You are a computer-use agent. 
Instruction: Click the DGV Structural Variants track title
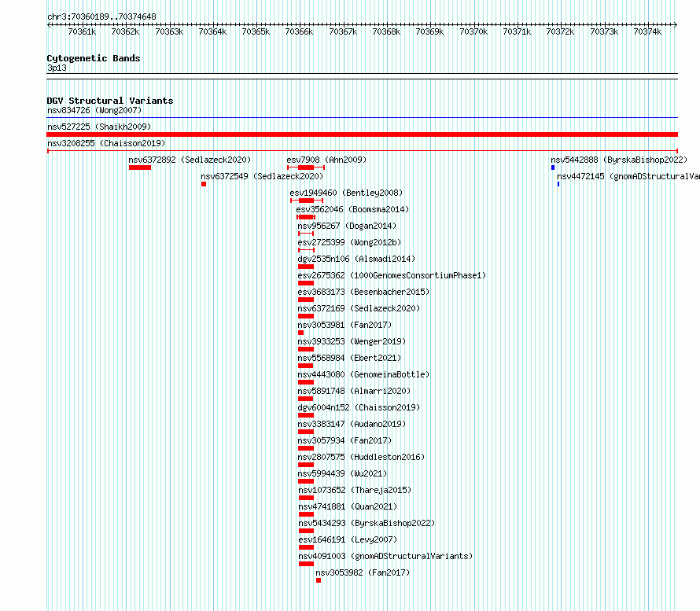pos(110,101)
